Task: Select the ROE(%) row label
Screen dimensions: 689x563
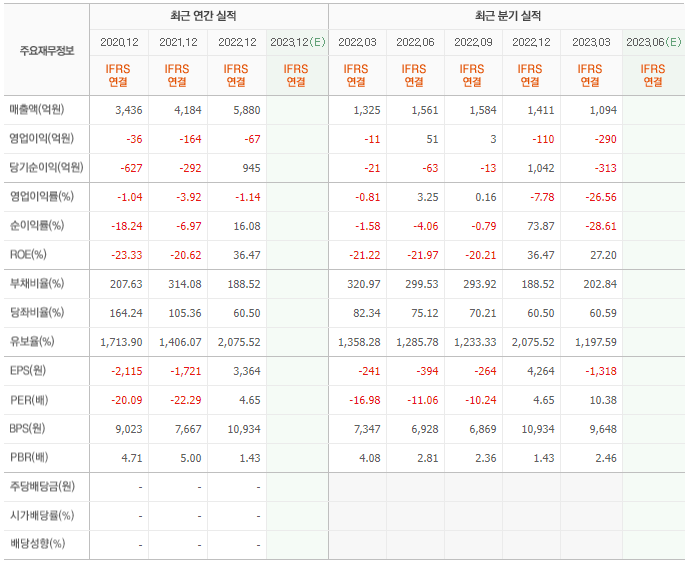Action: (x=28, y=254)
